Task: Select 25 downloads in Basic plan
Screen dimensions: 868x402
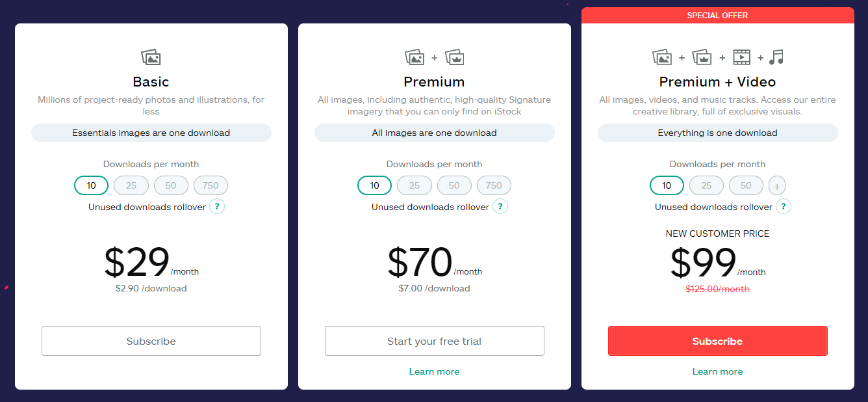Action: coord(131,185)
